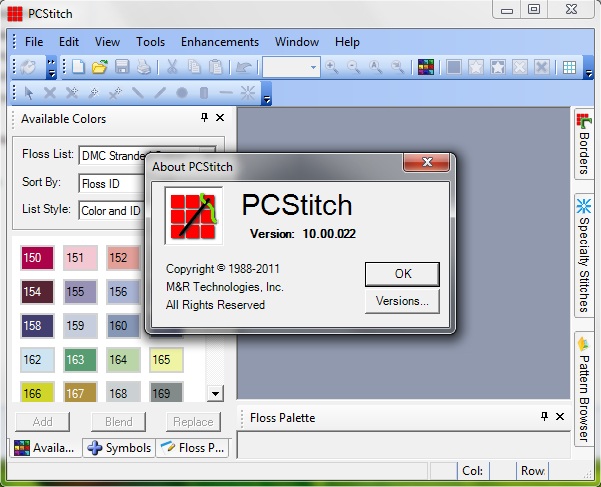Open the View menu

(x=107, y=41)
